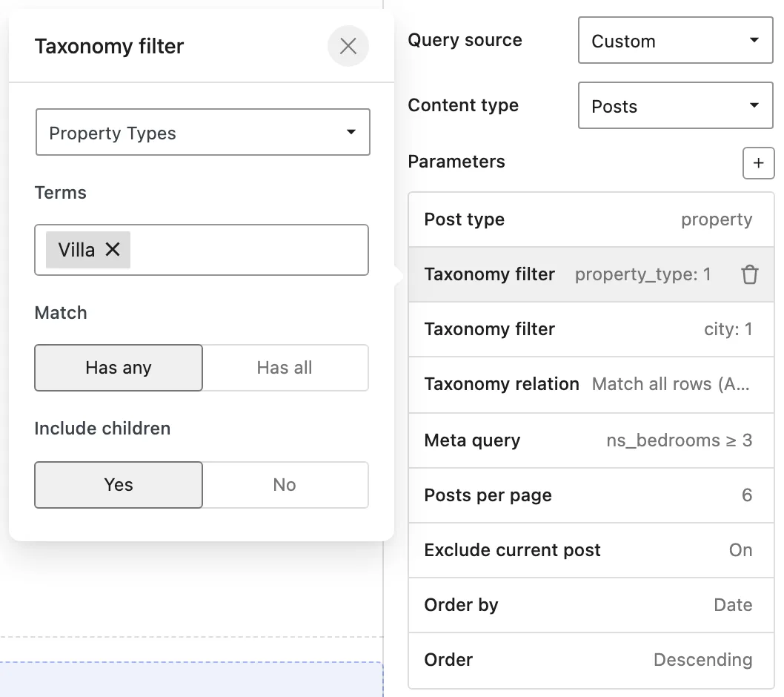Click the Parameters heading

pyautogui.click(x=456, y=162)
